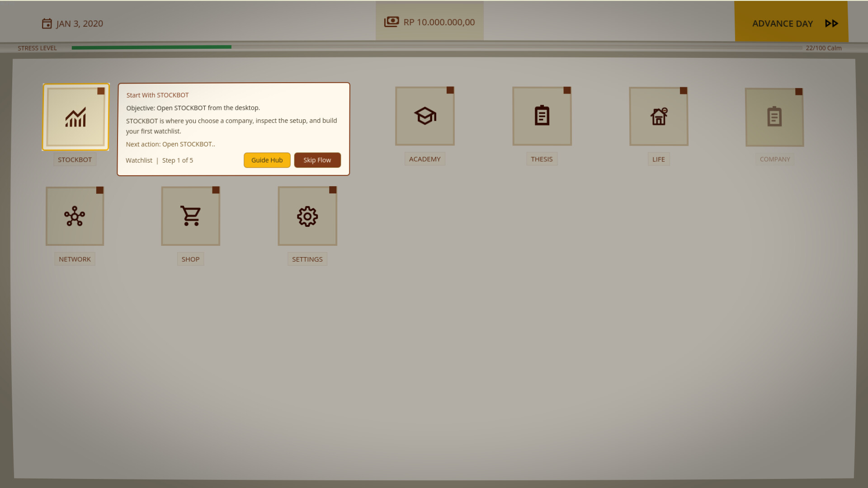Click the NETWORK label
Image resolution: width=868 pixels, height=488 pixels.
pos(75,259)
